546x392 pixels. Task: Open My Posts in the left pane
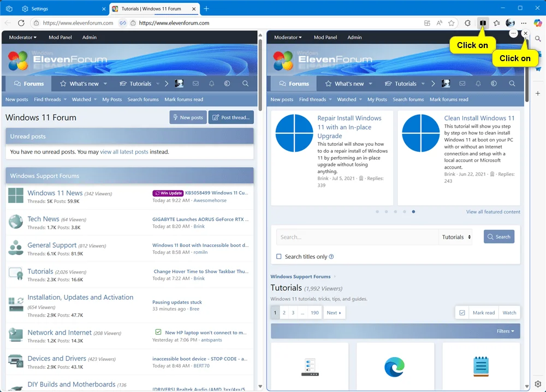coord(112,99)
